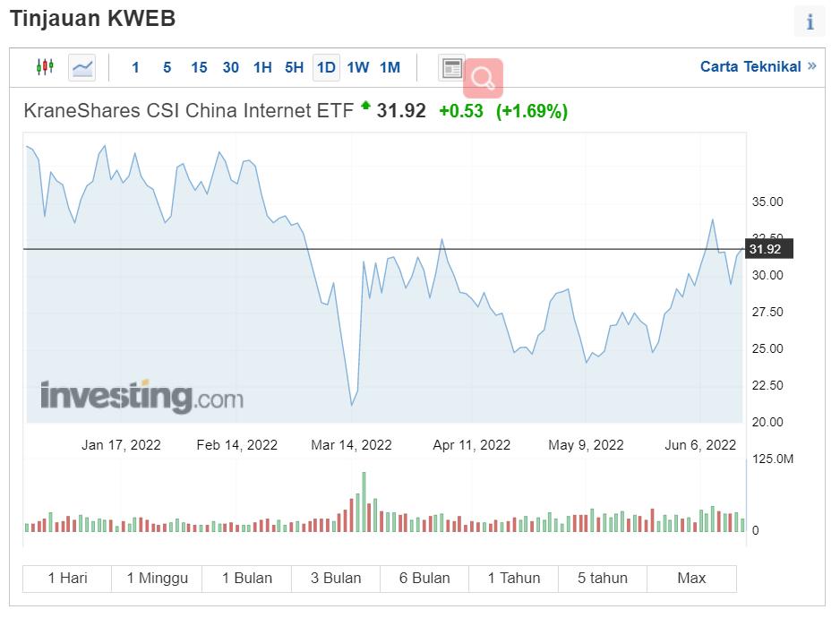Select the 1M monthly interval
The height and width of the screenshot is (618, 840).
[390, 67]
